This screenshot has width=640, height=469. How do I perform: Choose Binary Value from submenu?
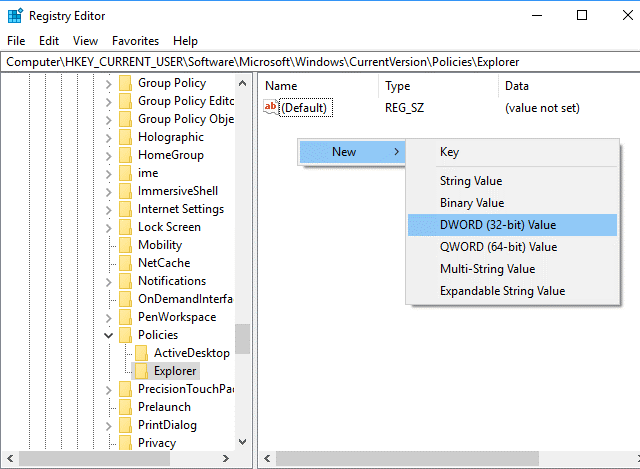pos(512,203)
